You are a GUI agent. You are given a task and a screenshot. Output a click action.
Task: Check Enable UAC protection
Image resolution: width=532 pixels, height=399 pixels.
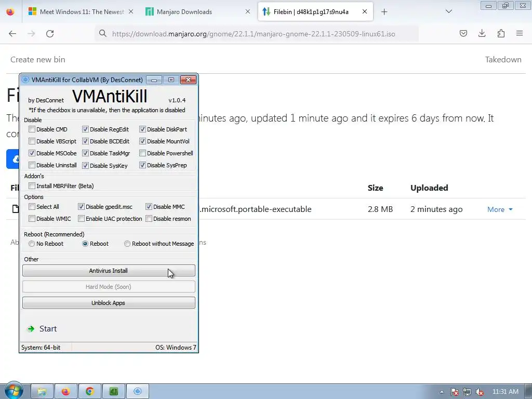(x=81, y=219)
